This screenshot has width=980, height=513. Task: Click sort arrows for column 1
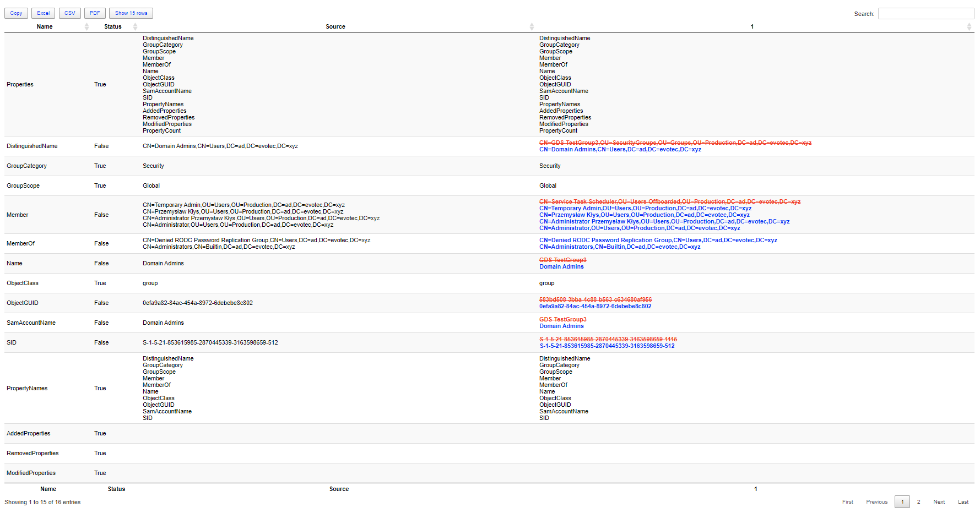969,26
